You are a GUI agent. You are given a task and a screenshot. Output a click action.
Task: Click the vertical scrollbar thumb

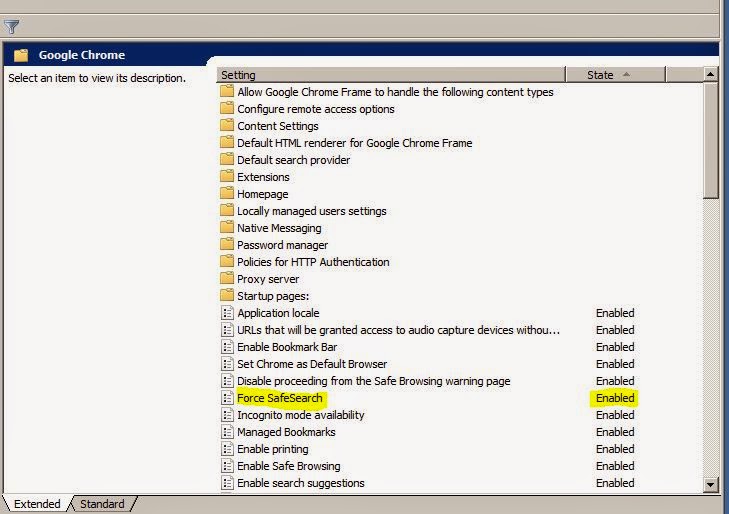pos(710,140)
